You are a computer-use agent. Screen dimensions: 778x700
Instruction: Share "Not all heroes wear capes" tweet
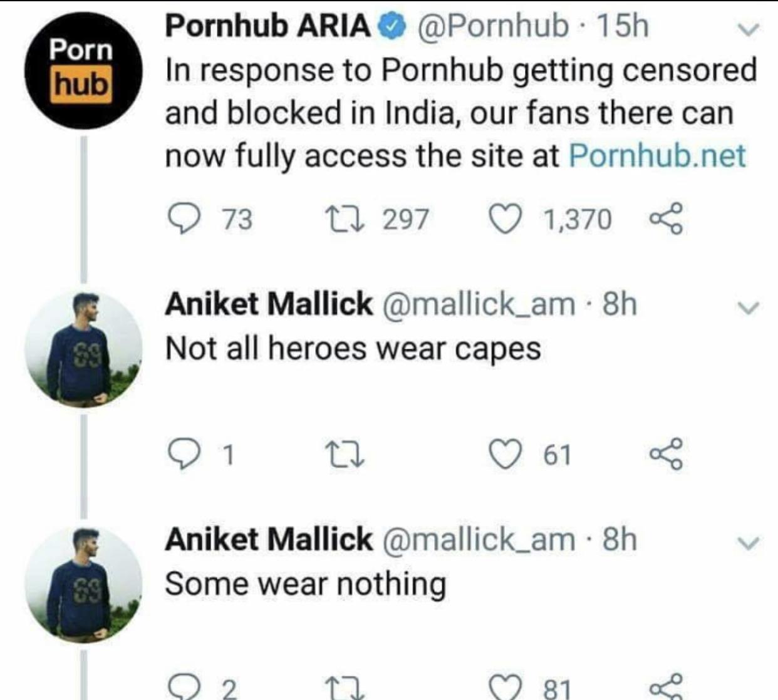pos(665,455)
